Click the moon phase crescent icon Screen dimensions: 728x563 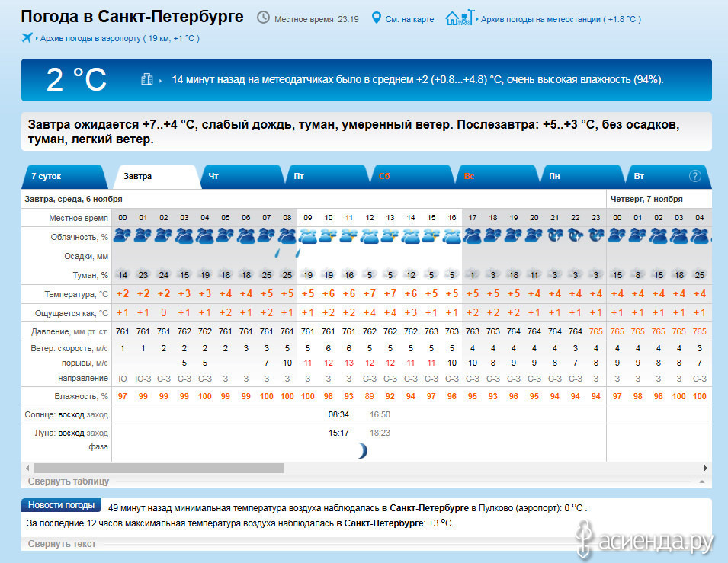pyautogui.click(x=363, y=450)
